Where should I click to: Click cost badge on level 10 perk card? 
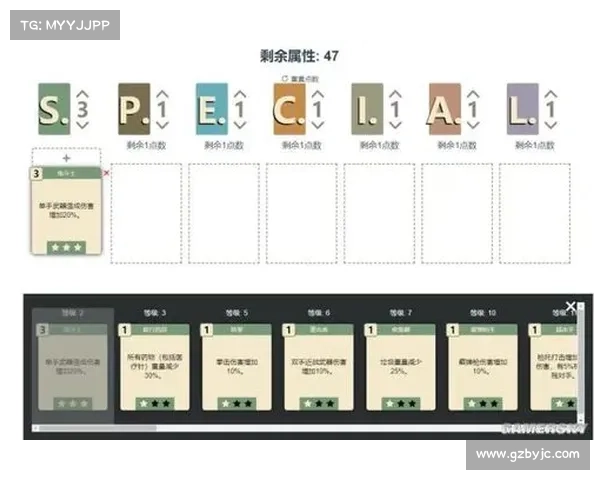pyautogui.click(x=452, y=330)
